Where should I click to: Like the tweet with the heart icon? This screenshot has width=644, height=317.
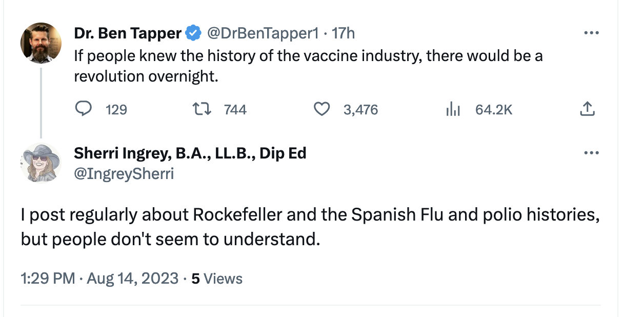[321, 109]
